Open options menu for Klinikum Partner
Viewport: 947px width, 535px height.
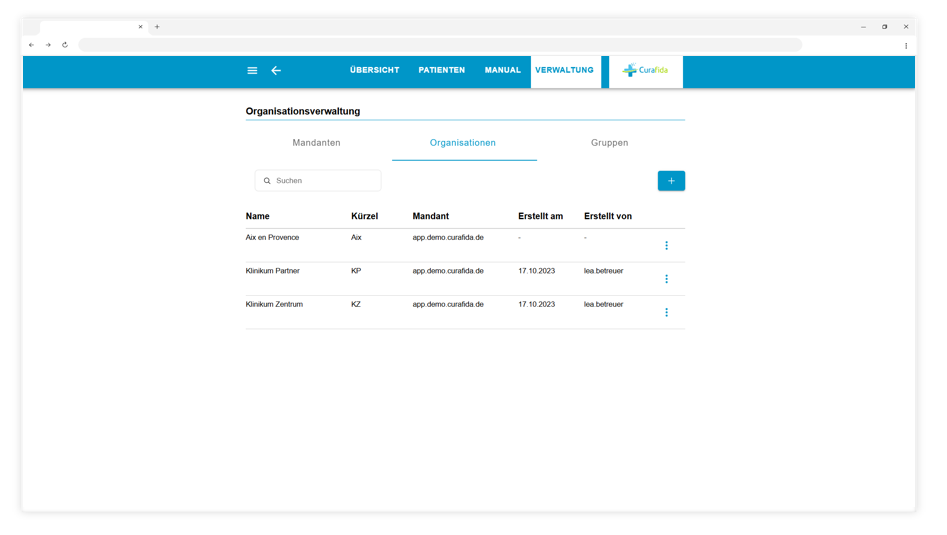coord(666,279)
